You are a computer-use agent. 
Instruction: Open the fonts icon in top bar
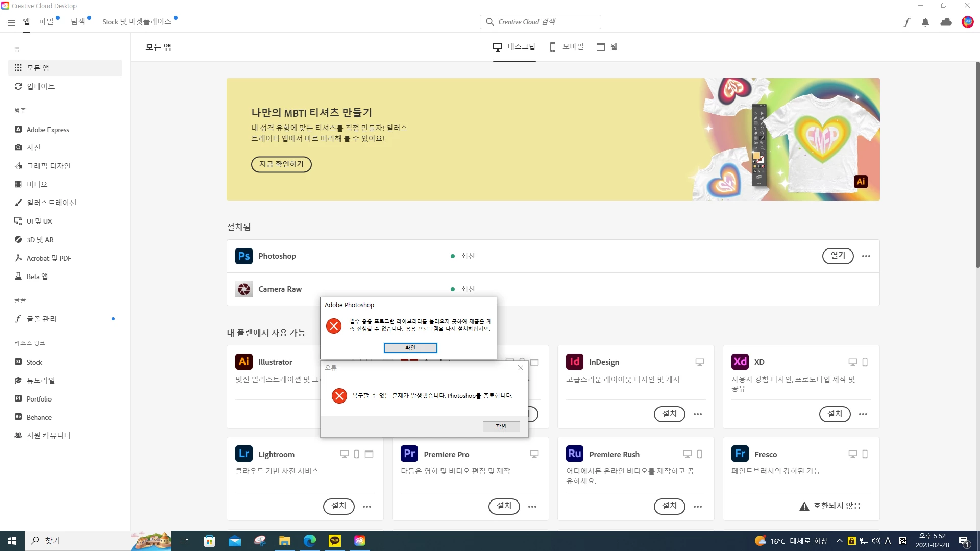(x=906, y=22)
